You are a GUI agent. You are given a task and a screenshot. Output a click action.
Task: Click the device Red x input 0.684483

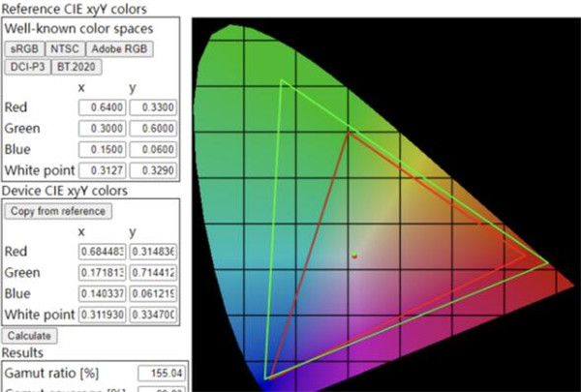tap(102, 253)
